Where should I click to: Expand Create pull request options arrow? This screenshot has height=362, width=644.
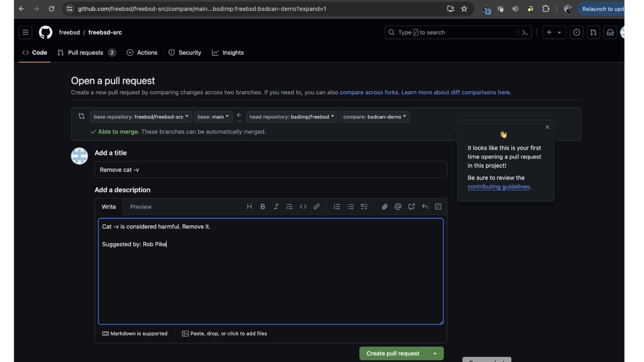[x=435, y=353]
